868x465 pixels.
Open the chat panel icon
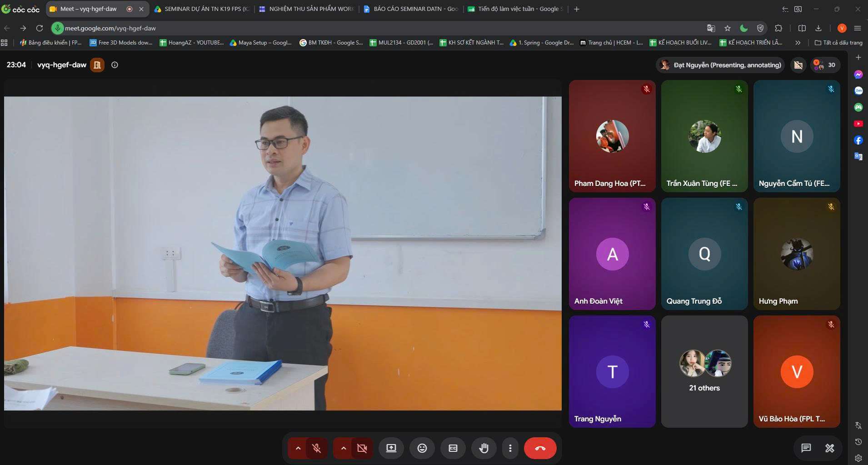[806, 448]
